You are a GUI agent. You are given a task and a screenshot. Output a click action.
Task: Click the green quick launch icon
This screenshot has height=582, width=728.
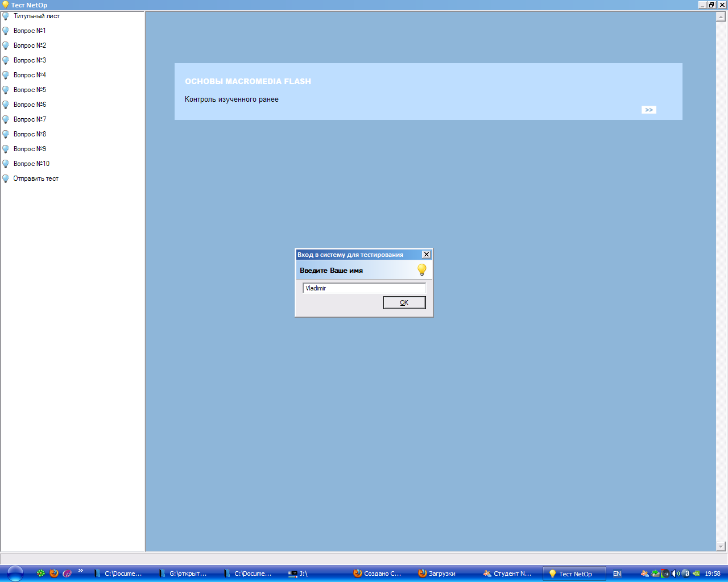(x=41, y=573)
